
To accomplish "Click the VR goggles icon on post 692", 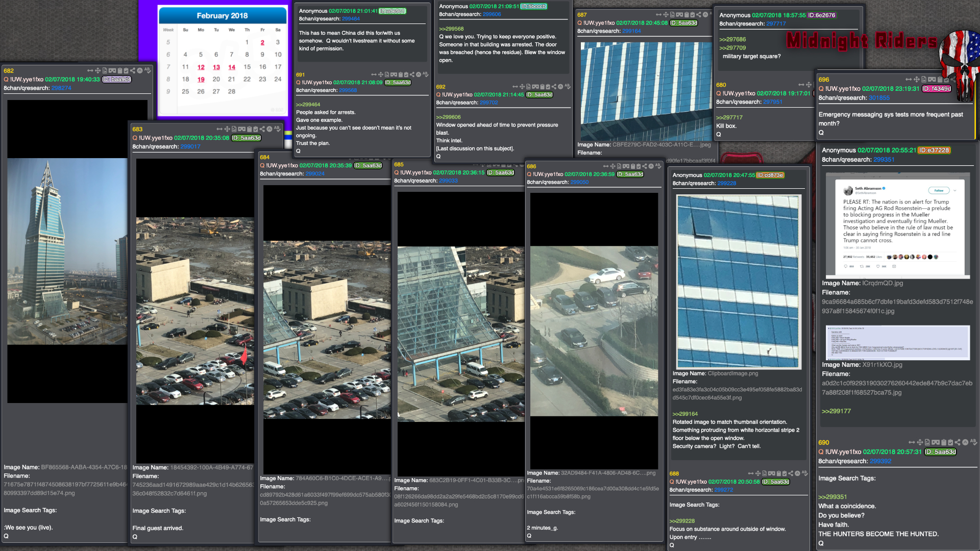I will tap(535, 87).
